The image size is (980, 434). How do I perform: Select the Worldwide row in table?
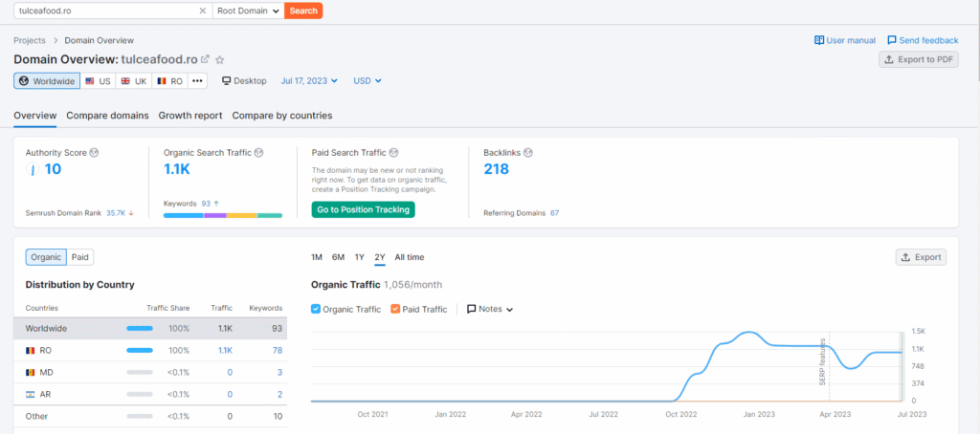coord(150,329)
